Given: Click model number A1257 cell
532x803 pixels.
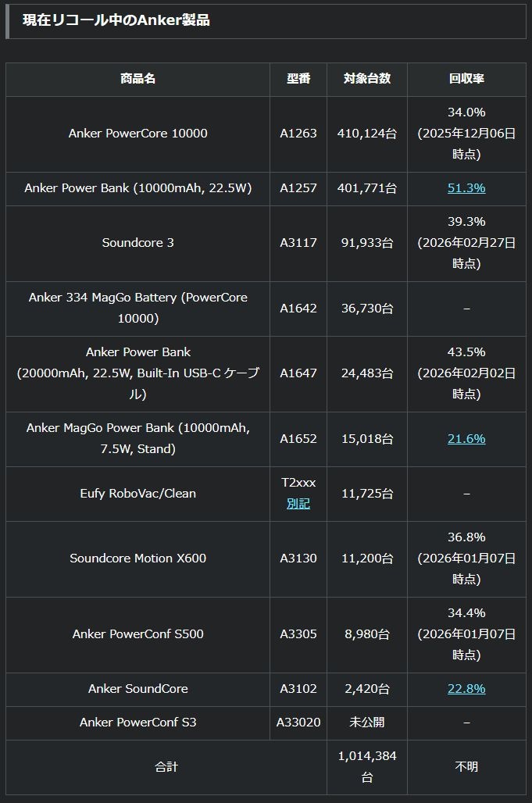Looking at the screenshot, I should click(x=298, y=188).
